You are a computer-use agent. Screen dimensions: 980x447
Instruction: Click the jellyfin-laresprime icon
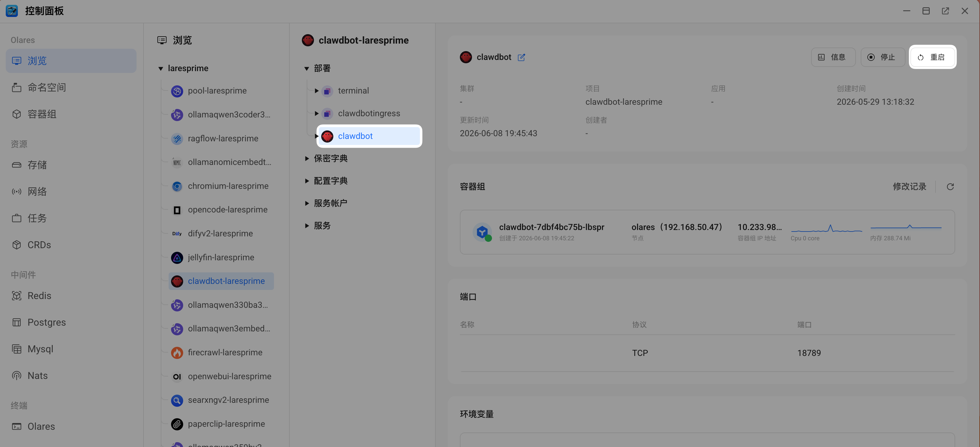point(177,258)
